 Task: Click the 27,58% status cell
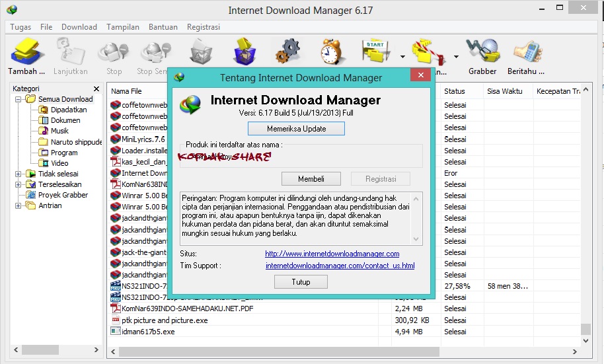[457, 286]
